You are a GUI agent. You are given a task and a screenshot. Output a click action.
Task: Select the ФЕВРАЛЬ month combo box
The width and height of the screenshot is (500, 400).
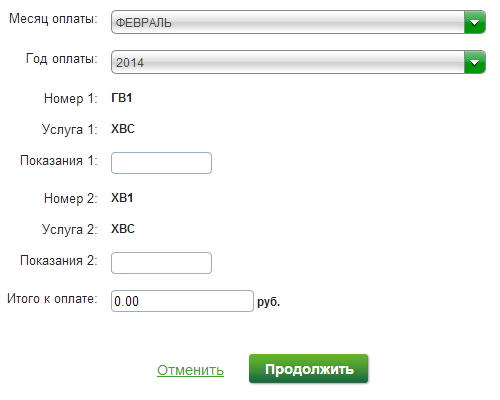coord(298,22)
